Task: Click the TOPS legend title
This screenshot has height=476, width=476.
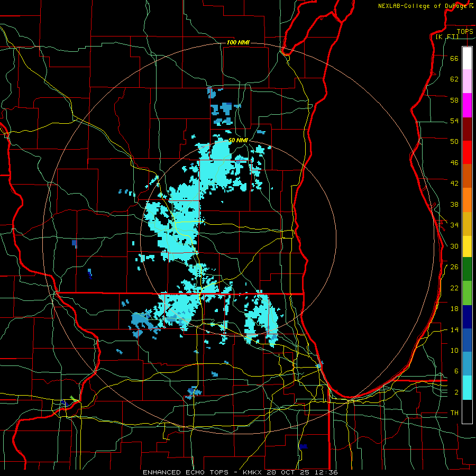Action: (x=465, y=31)
